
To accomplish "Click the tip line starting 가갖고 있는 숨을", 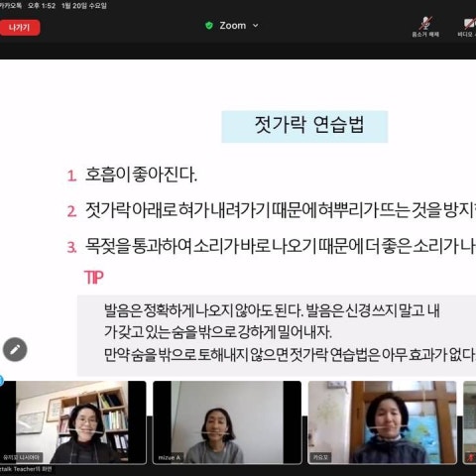I will point(218,332).
